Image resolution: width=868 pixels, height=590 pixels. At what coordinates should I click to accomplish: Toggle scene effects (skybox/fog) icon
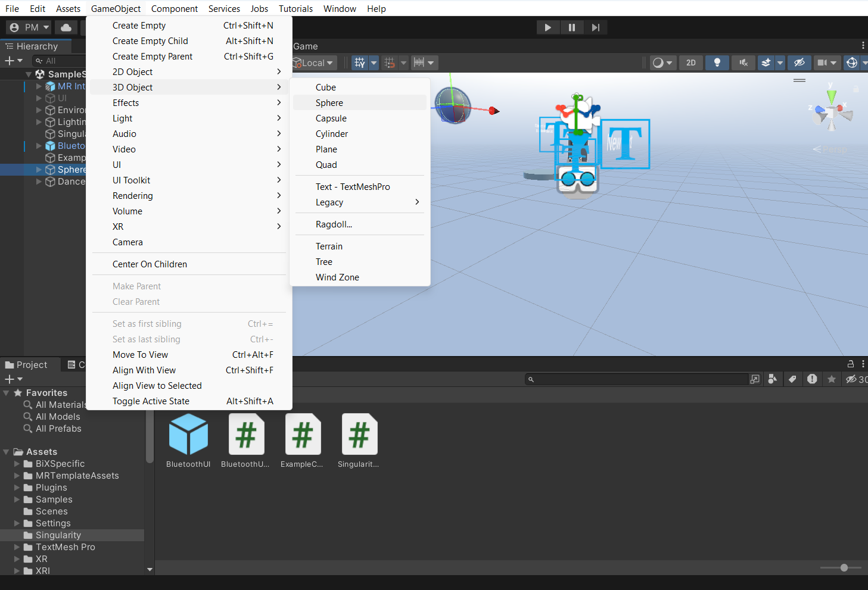(766, 63)
